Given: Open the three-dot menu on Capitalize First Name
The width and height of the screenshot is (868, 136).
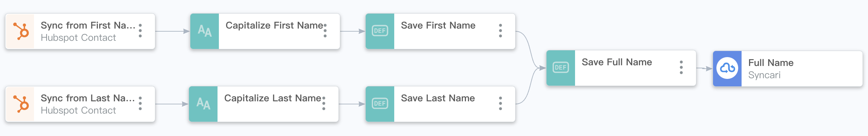Looking at the screenshot, I should [325, 31].
